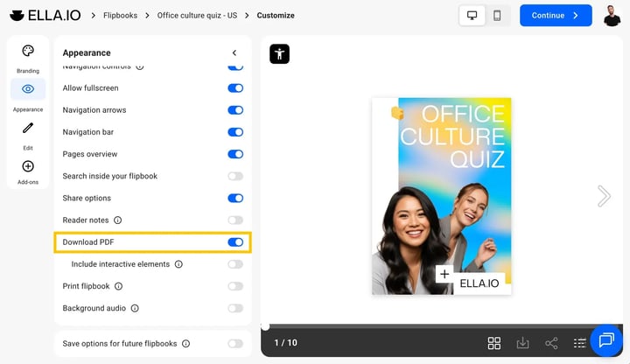630x364 pixels.
Task: Click the flipbook progress slider handle
Action: point(265,326)
